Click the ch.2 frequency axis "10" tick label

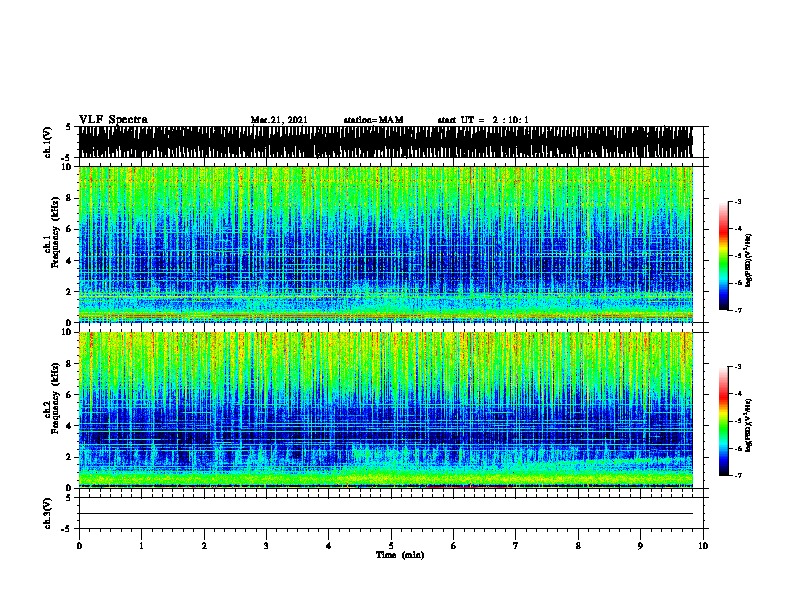66,332
